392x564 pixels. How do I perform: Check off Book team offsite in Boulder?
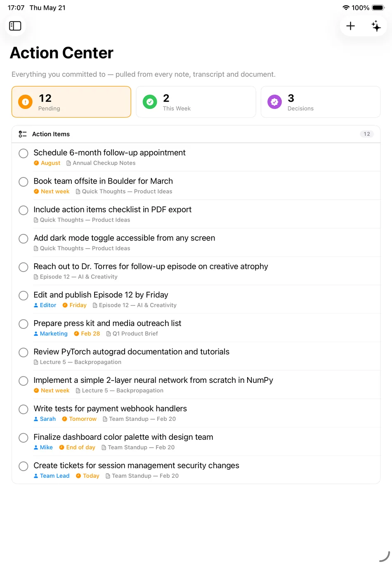(x=24, y=182)
